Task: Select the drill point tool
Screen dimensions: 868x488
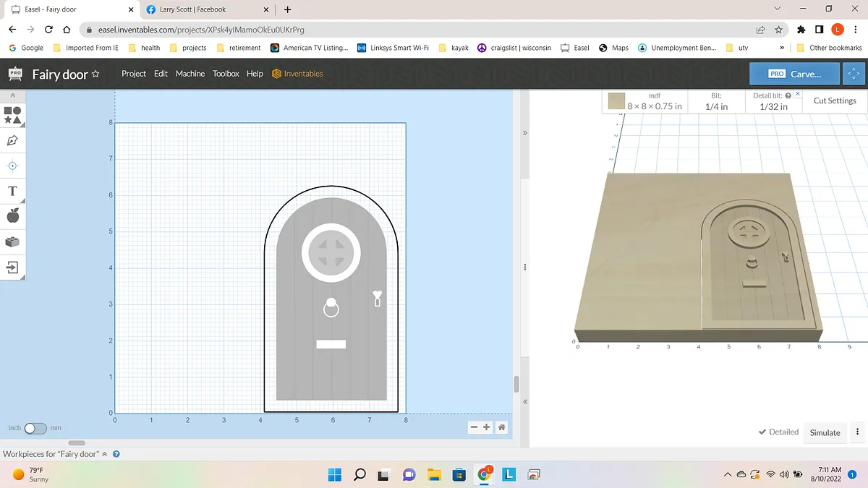Action: tap(12, 166)
